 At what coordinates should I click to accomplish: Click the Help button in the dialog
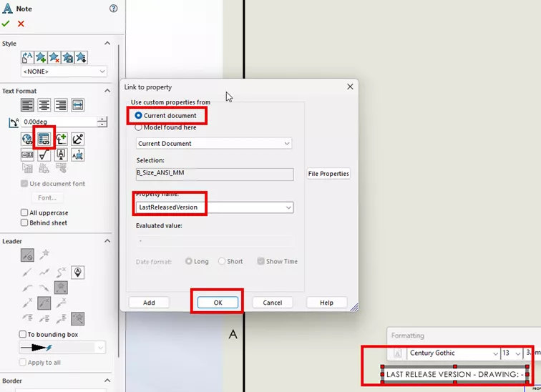pyautogui.click(x=327, y=303)
